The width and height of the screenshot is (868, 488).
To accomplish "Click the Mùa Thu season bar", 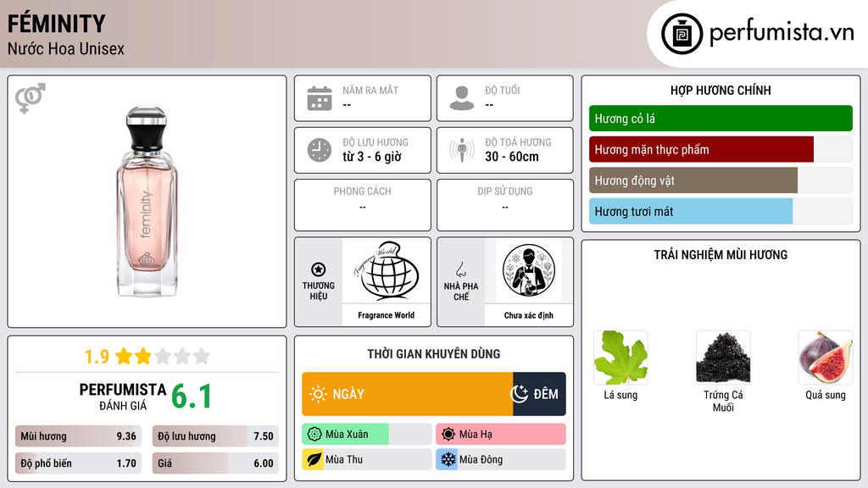I will pos(366,459).
